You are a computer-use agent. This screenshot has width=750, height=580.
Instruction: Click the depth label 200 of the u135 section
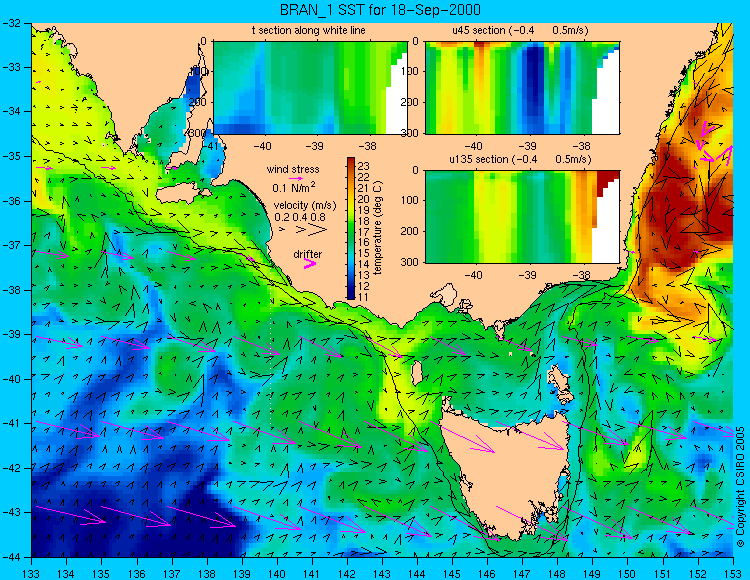(x=411, y=231)
